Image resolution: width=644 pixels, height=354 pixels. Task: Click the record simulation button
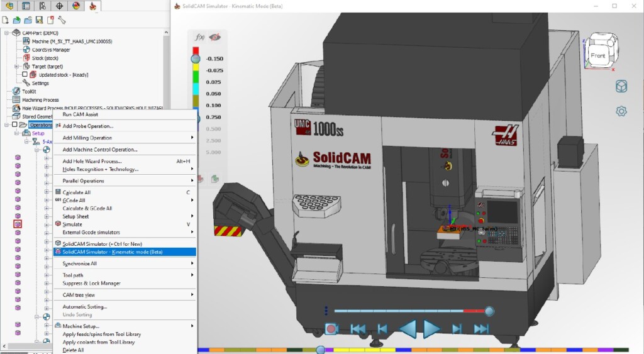tap(332, 329)
